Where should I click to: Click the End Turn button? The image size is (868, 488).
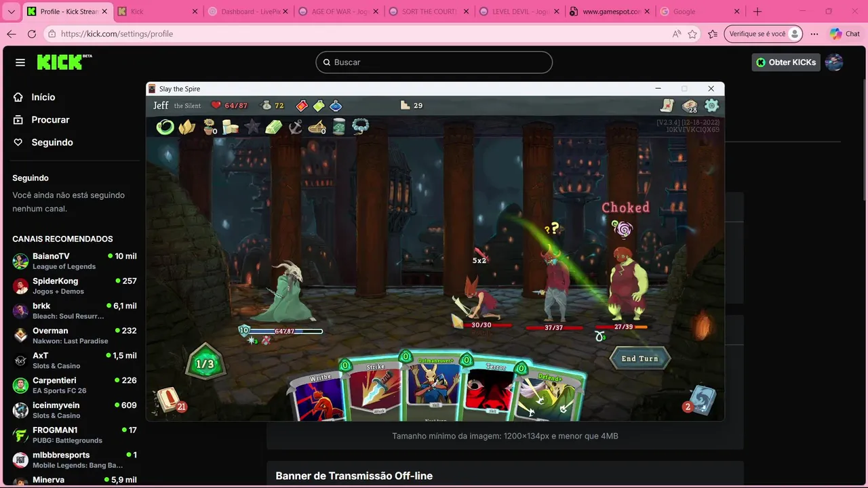tap(639, 359)
